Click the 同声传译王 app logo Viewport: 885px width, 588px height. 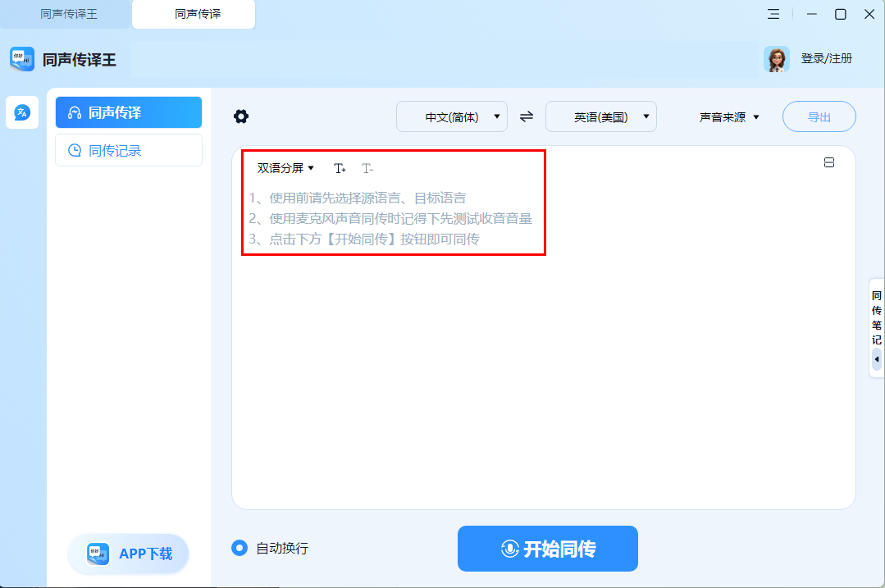click(x=22, y=59)
